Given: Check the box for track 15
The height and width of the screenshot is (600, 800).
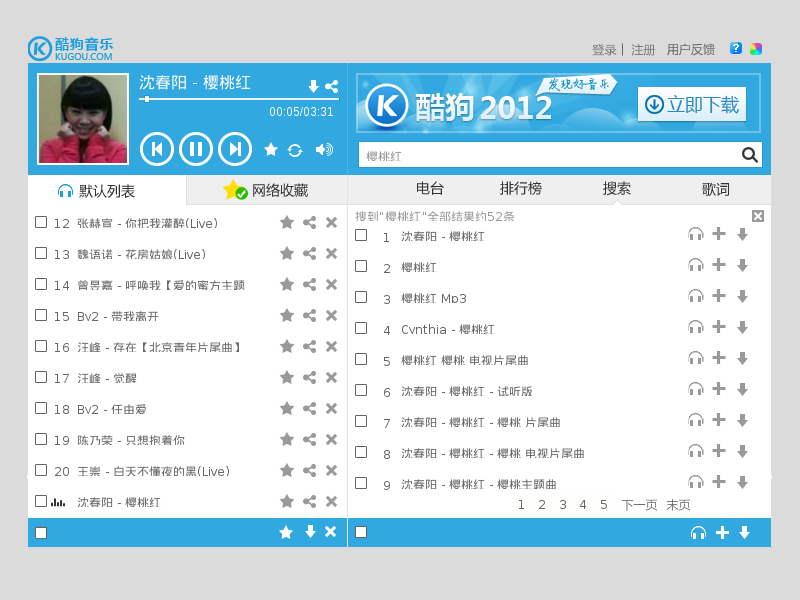Looking at the screenshot, I should [x=41, y=315].
